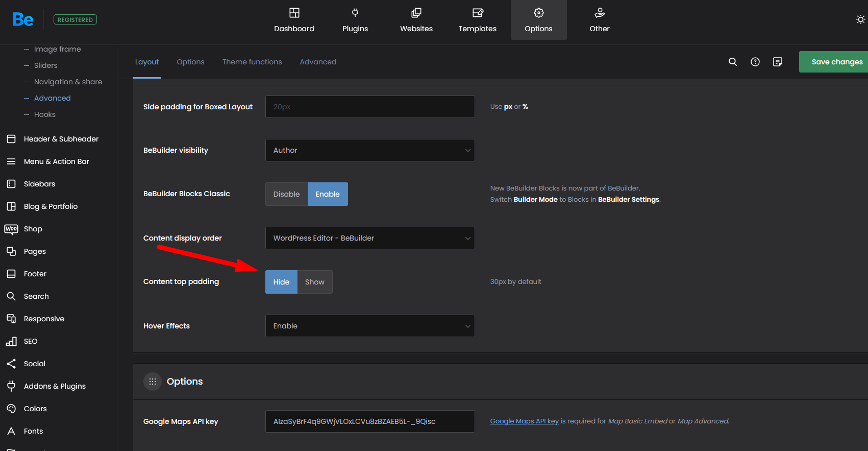
Task: Open the notes icon beside Save changes
Action: tap(777, 62)
